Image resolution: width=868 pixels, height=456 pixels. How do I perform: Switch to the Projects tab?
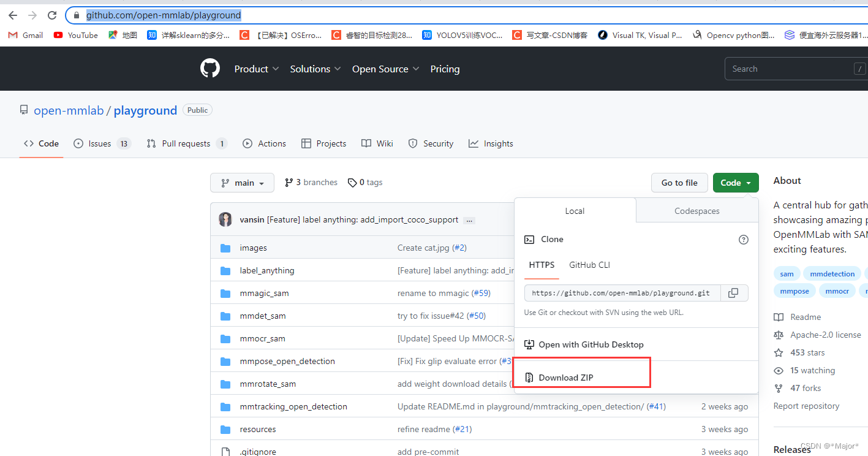[x=323, y=143]
